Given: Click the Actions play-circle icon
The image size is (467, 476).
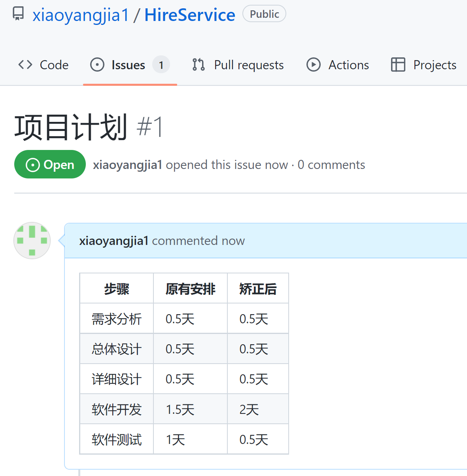Looking at the screenshot, I should point(314,64).
